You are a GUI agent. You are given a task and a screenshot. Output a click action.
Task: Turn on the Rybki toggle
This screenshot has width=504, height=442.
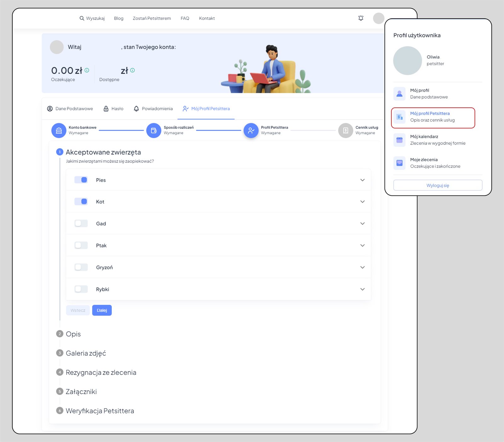click(81, 289)
